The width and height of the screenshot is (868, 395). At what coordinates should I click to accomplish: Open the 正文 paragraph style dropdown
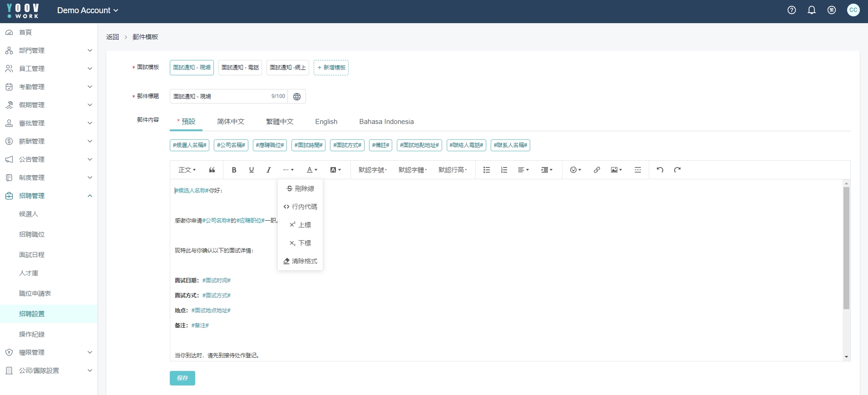point(187,170)
